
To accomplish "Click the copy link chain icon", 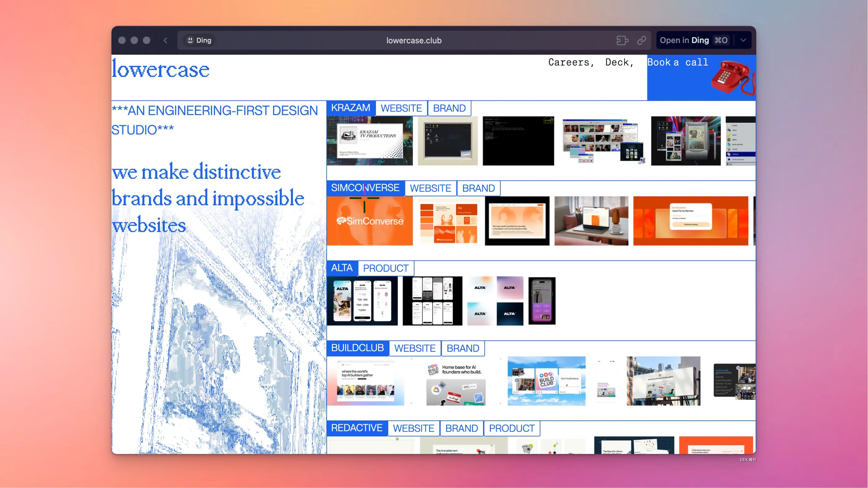I will (x=641, y=40).
